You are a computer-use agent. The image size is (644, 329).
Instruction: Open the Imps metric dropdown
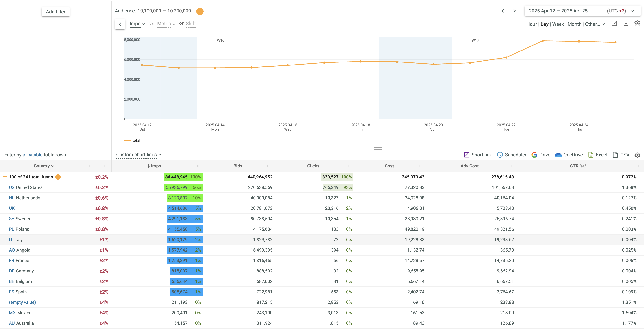(137, 24)
